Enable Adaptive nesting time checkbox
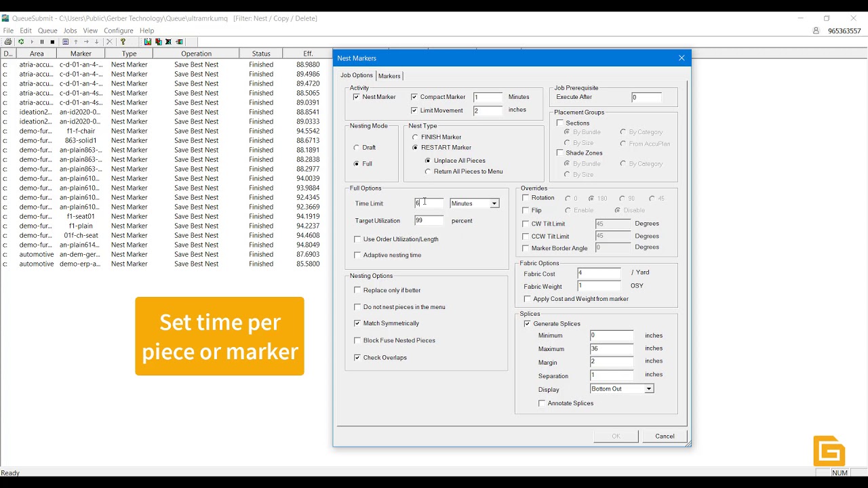 (357, 255)
